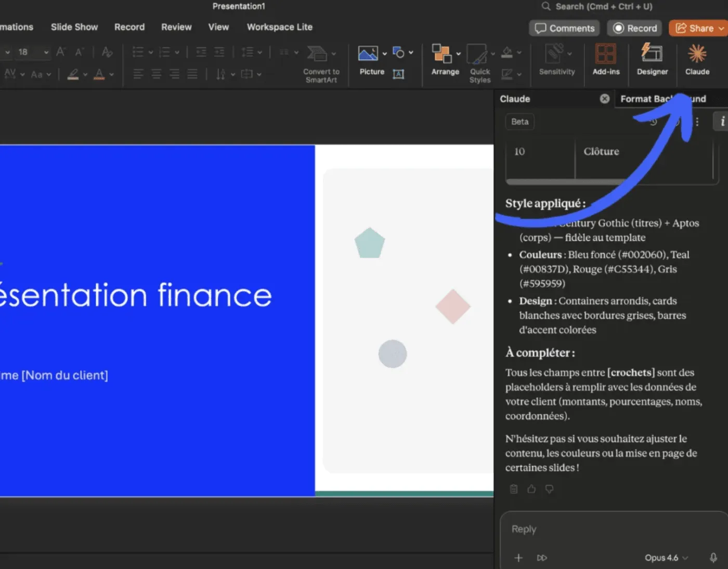Select the '[Nom du client]' placeholder text
This screenshot has height=569, width=728.
pyautogui.click(x=64, y=375)
